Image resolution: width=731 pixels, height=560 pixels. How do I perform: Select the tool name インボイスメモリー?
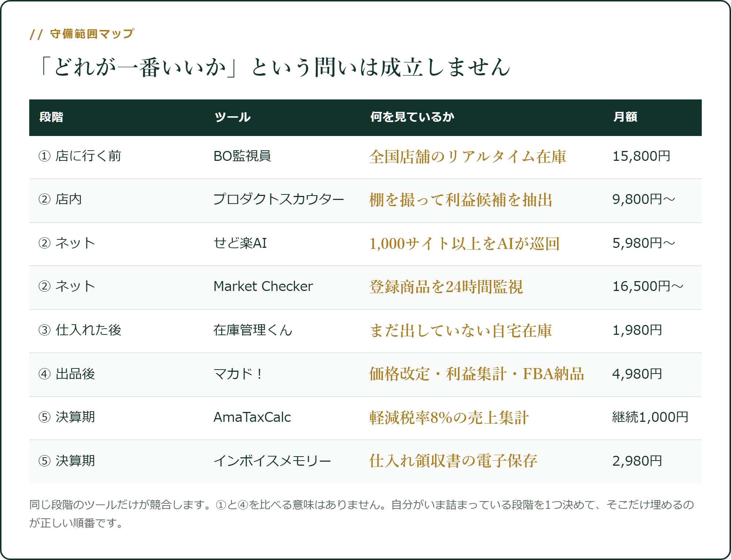pos(272,461)
